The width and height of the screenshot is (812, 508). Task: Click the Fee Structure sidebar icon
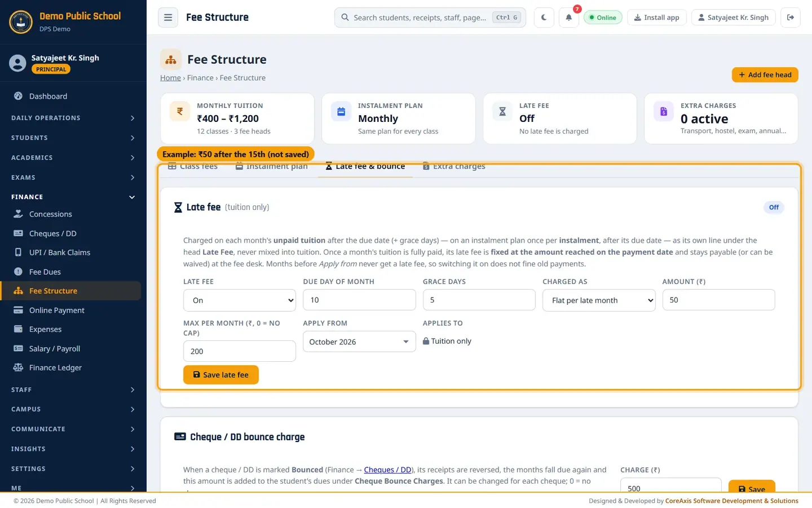point(18,291)
